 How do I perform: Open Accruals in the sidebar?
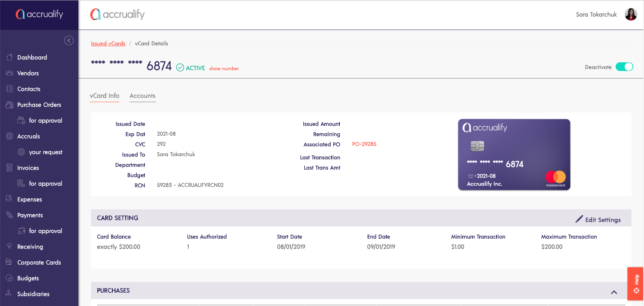29,136
